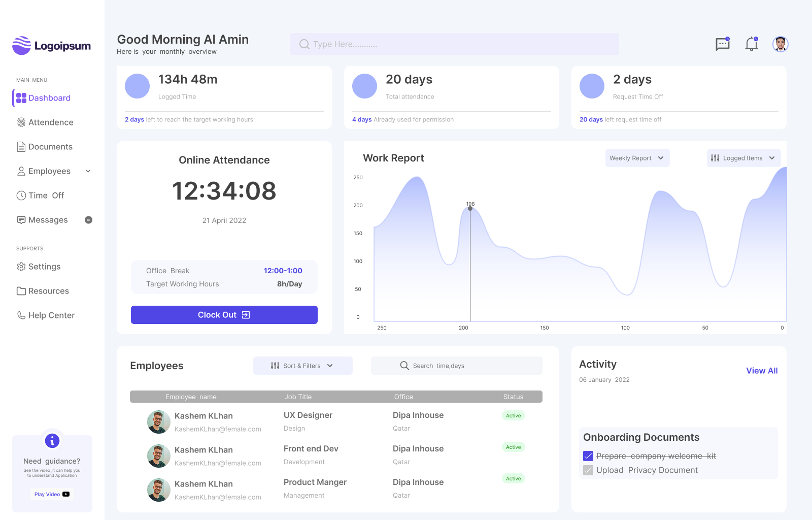Click the 198 marker on the Work Report chart
812x520 pixels.
coord(470,207)
